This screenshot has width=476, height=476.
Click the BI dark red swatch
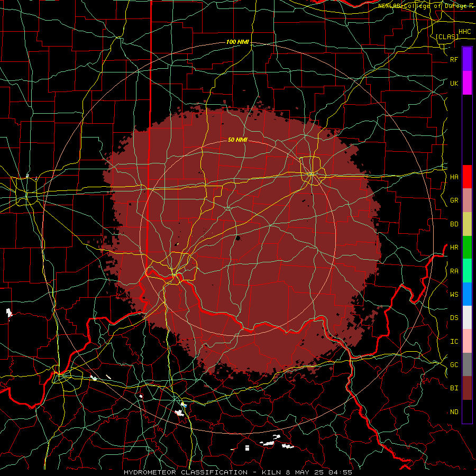[467, 388]
